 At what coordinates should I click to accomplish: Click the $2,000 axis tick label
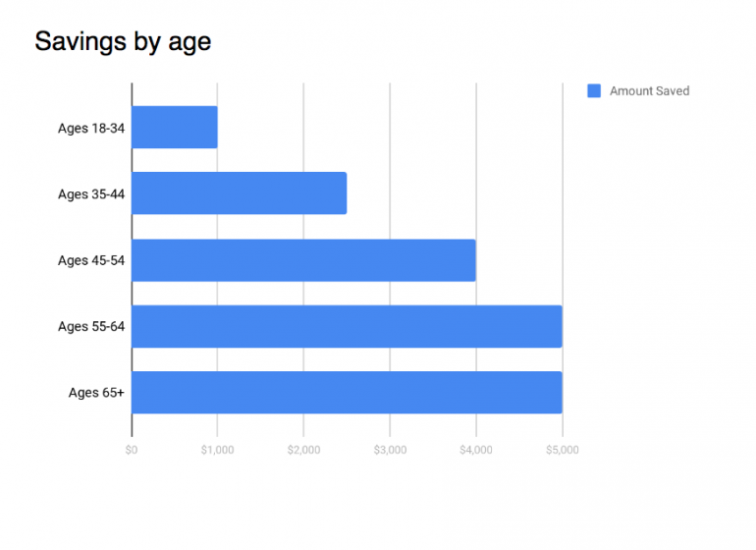click(303, 450)
